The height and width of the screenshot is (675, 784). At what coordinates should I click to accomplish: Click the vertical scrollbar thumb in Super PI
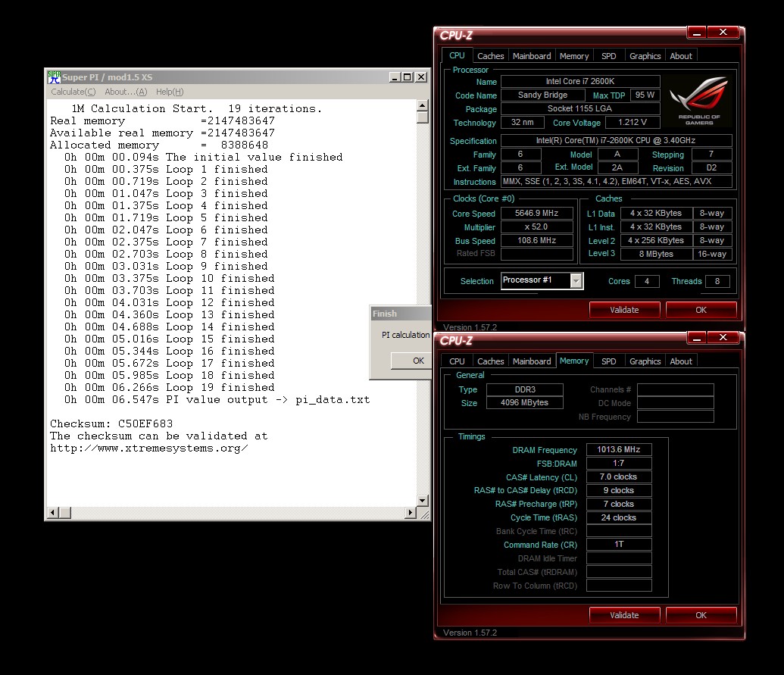[423, 117]
